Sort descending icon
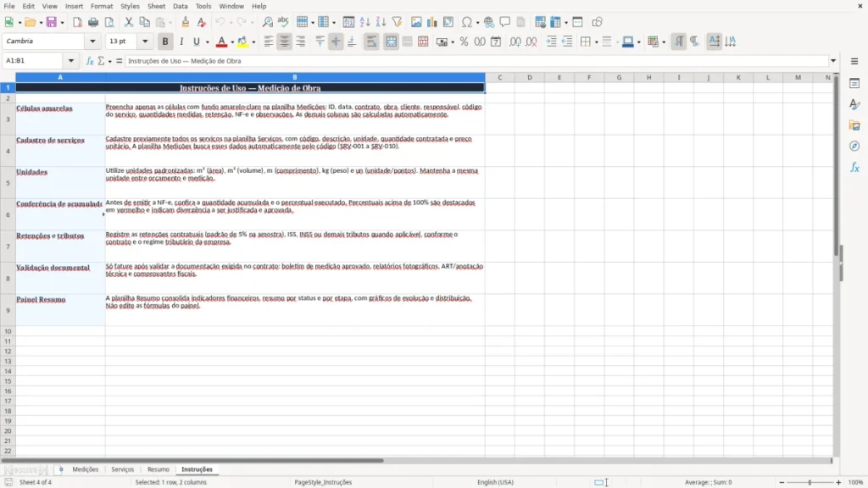 coord(381,22)
